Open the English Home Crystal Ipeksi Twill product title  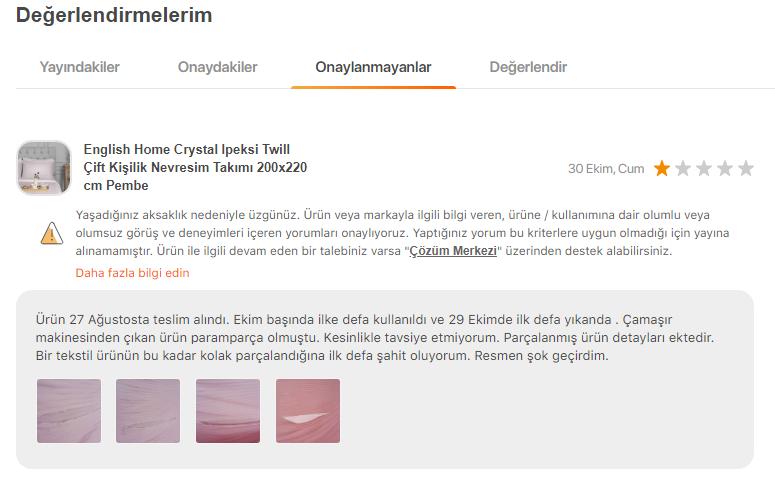point(195,167)
